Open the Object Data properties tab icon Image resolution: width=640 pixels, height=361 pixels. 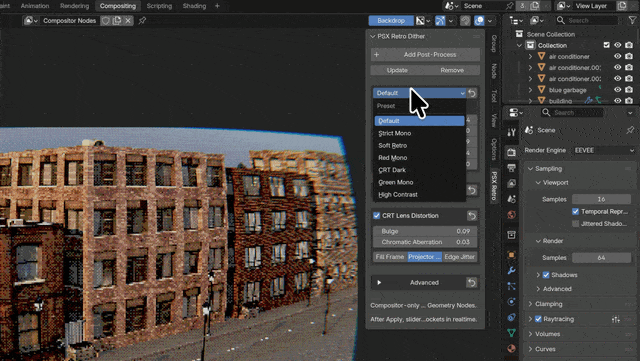511,333
